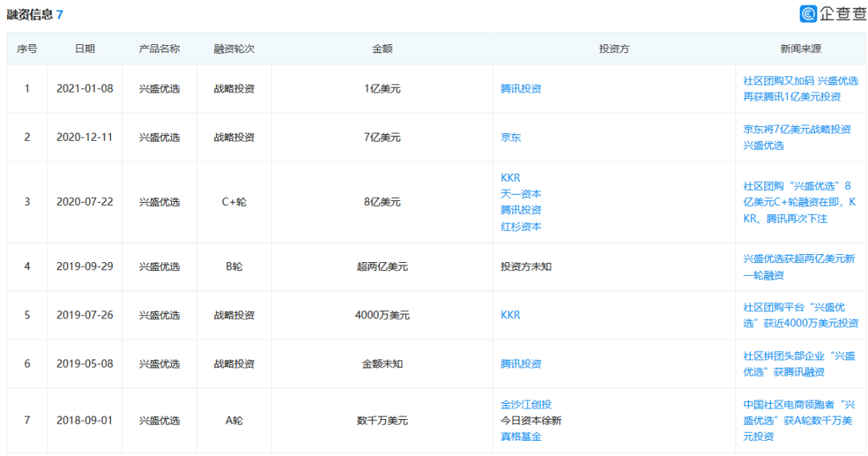This screenshot has height=456, width=868.
Task: Click 兴盛优选 product name in row 1
Action: tap(159, 88)
